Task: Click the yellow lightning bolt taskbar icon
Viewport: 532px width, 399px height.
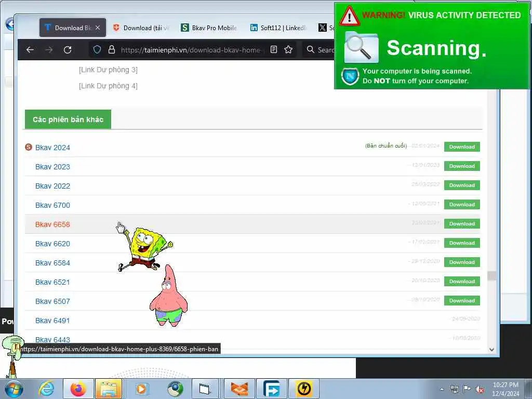Action: [x=304, y=389]
